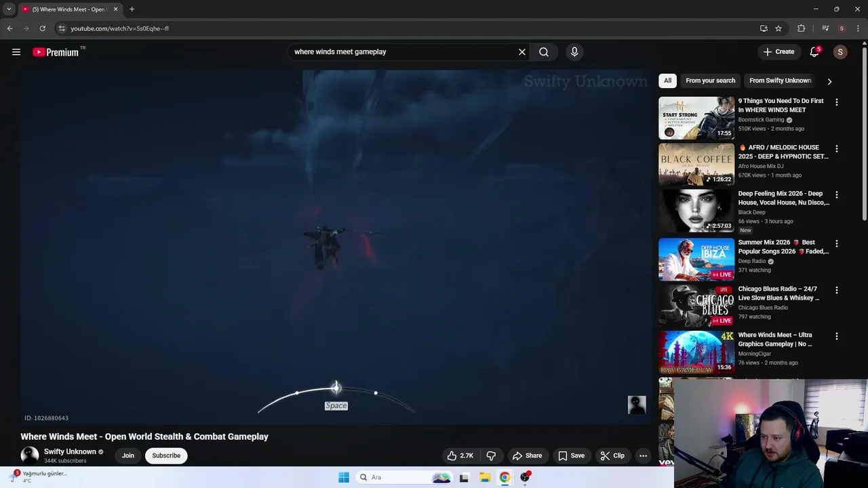Open the notifications bell
This screenshot has width=868, height=488.
click(814, 52)
